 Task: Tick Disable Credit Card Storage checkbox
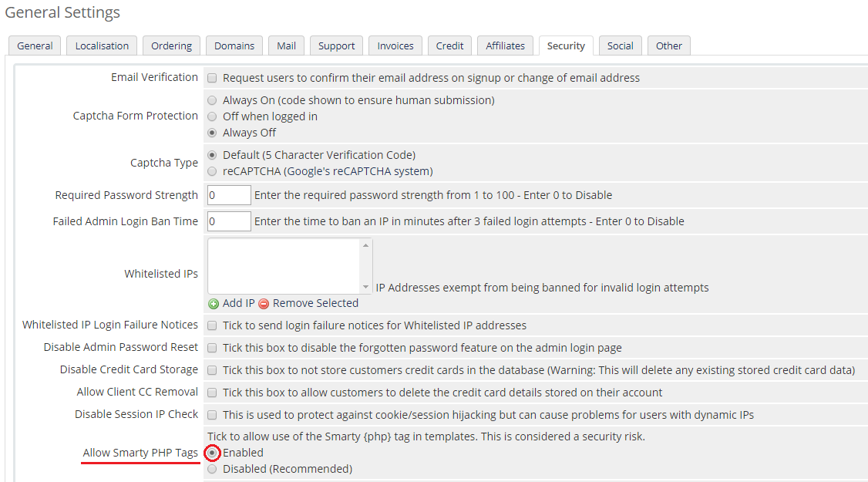pos(212,370)
